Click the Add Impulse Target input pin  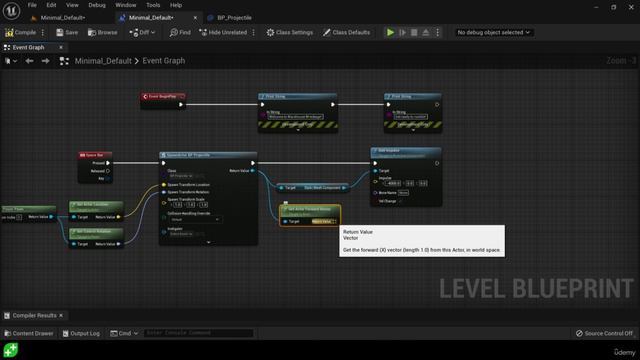point(375,171)
